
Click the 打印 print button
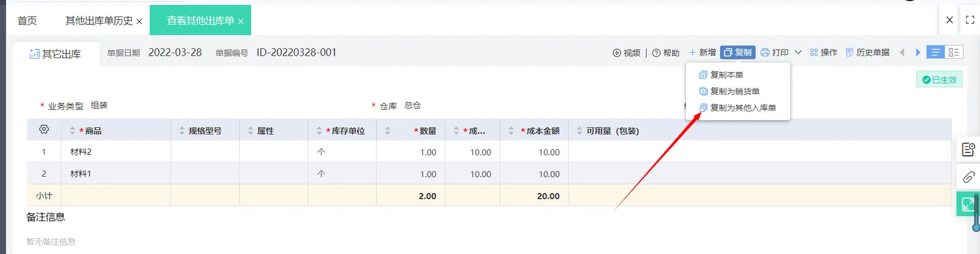point(775,53)
